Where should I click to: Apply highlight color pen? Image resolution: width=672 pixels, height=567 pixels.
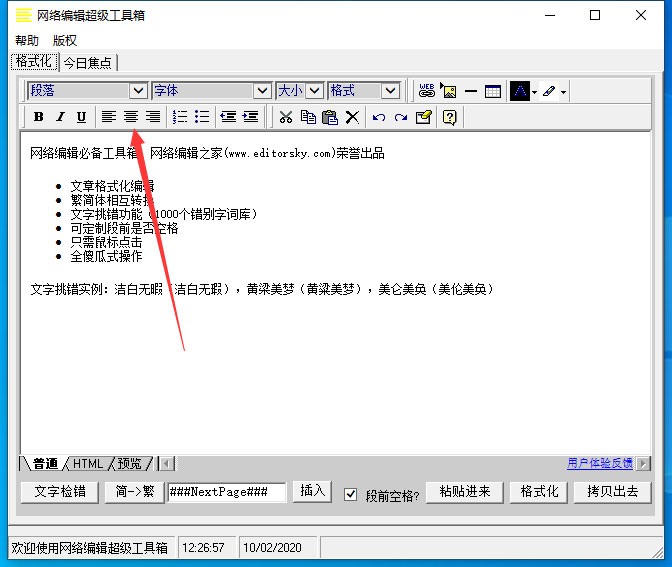(x=549, y=91)
